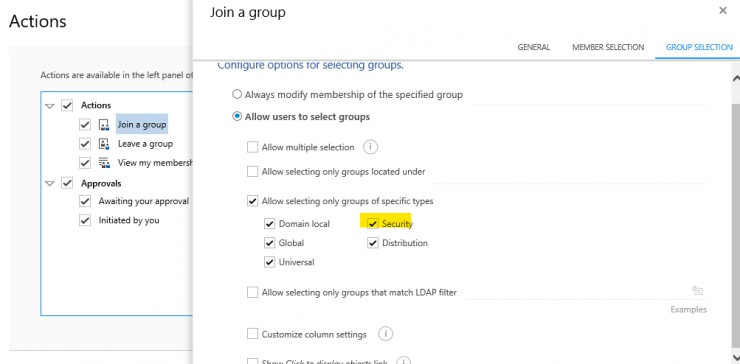740x364 pixels.
Task: Collapse the Actions tree node
Action: tap(50, 106)
